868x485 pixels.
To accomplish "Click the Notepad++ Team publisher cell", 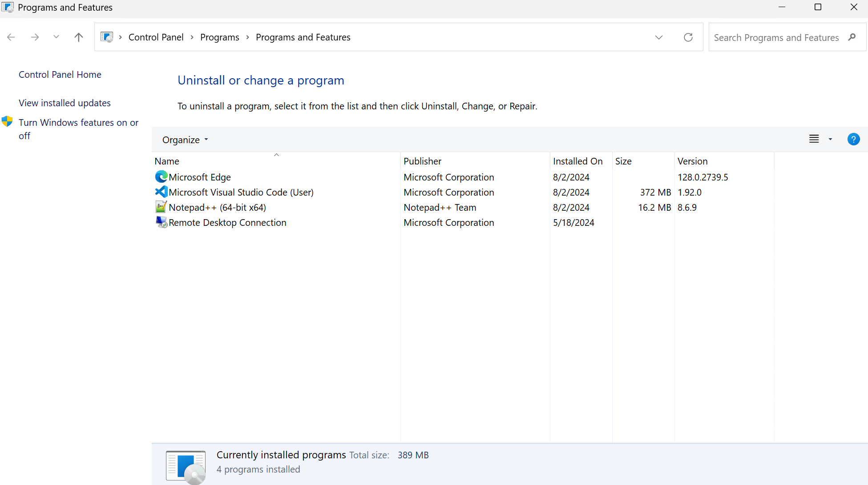I will pos(440,207).
